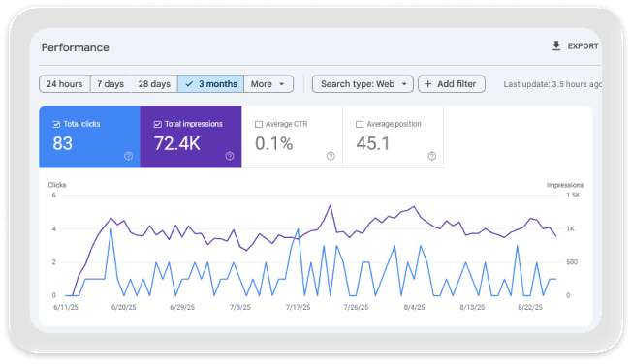Click the Performance heading

pos(76,47)
